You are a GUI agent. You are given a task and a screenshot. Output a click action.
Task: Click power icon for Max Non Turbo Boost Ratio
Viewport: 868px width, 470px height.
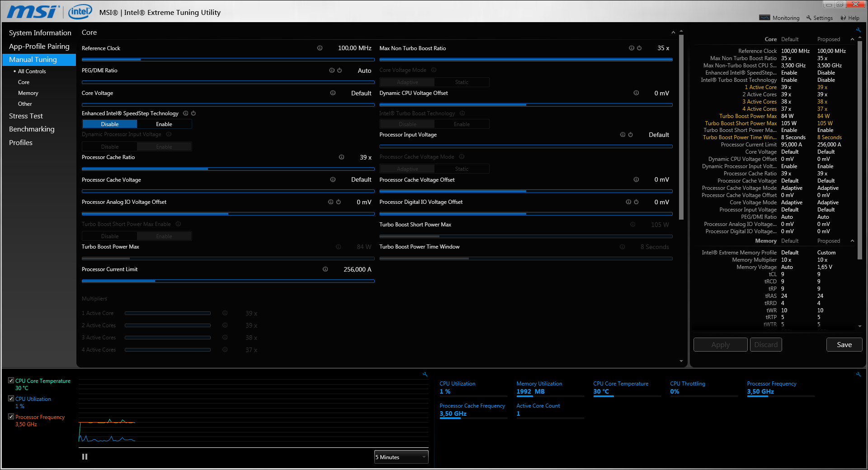(x=639, y=48)
